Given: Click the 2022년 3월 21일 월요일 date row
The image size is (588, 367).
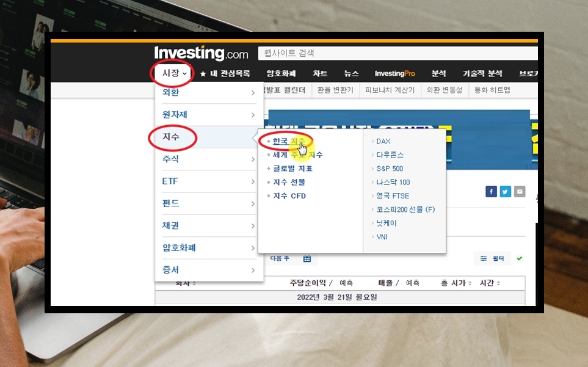Looking at the screenshot, I should point(340,297).
